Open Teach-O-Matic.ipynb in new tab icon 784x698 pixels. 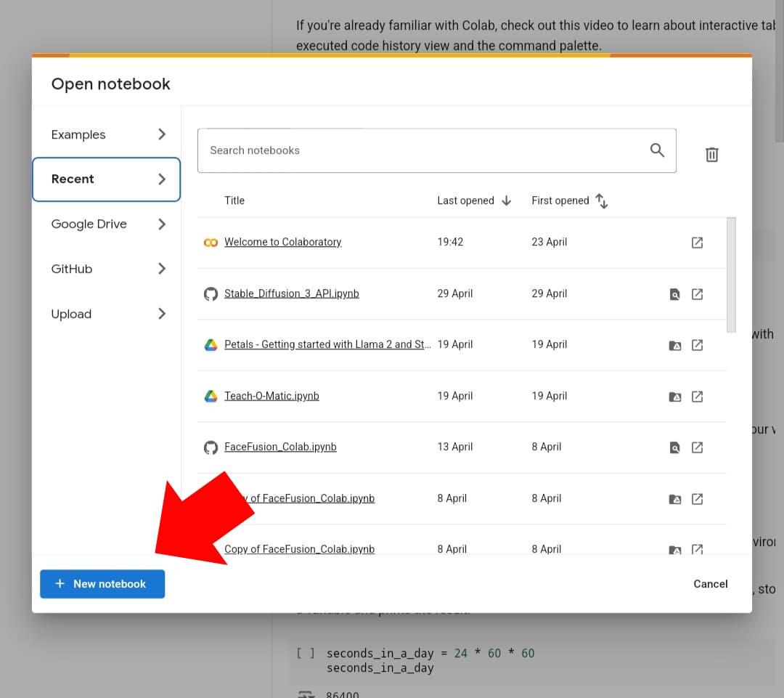click(697, 397)
